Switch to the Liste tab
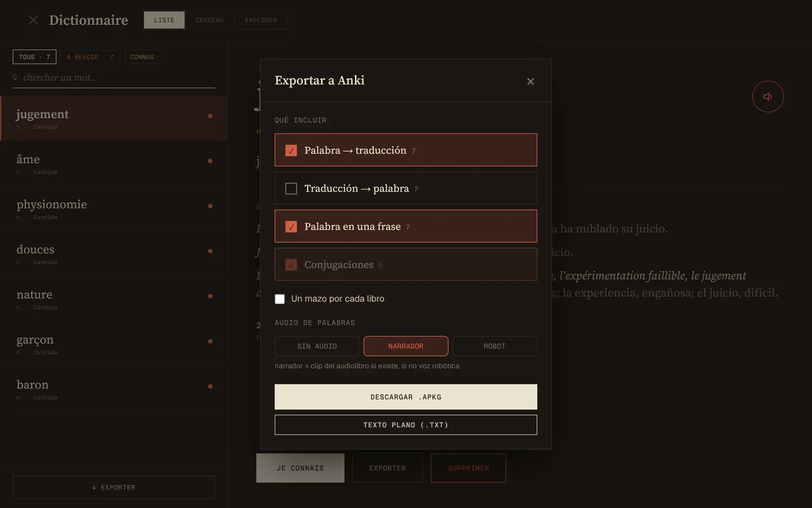This screenshot has width=812, height=508. pos(164,20)
